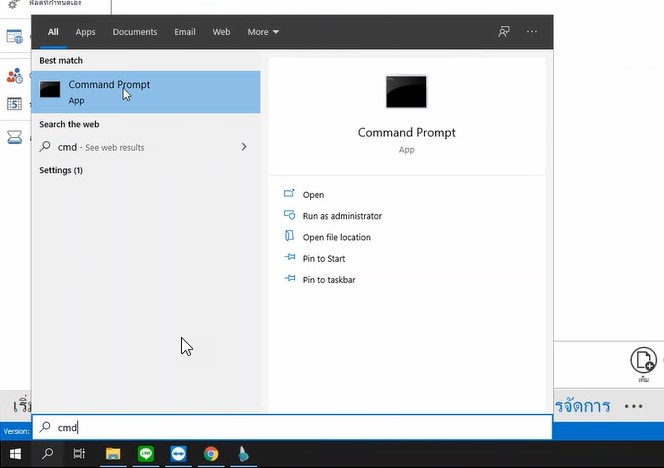The image size is (664, 468).
Task: Click the Command Prompt icon in results list
Action: (x=50, y=89)
